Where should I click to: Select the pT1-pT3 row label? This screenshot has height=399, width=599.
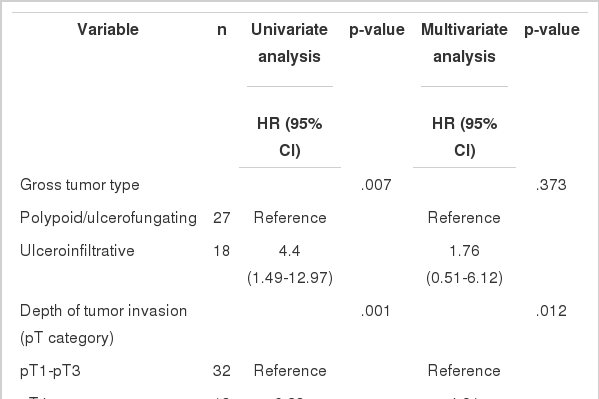(50, 371)
